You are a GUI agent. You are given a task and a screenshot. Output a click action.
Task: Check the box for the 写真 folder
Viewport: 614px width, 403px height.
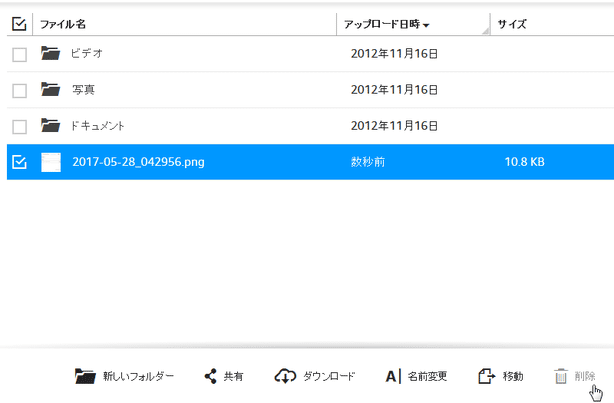tap(19, 90)
